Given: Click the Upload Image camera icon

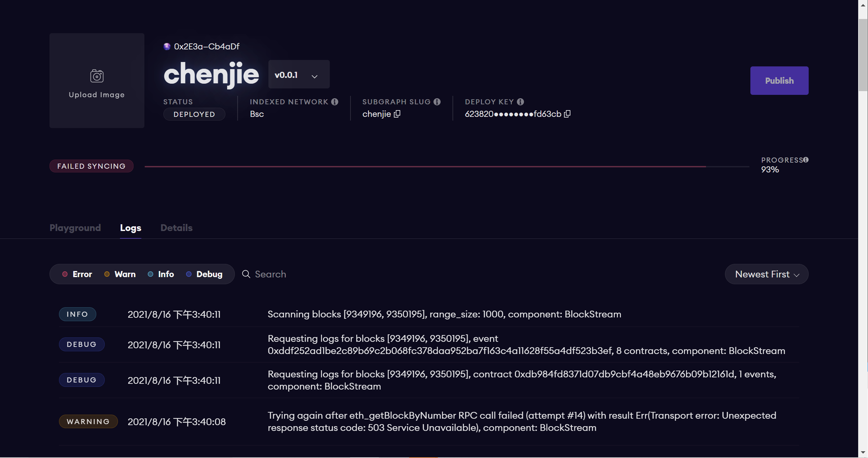Looking at the screenshot, I should click(x=97, y=76).
